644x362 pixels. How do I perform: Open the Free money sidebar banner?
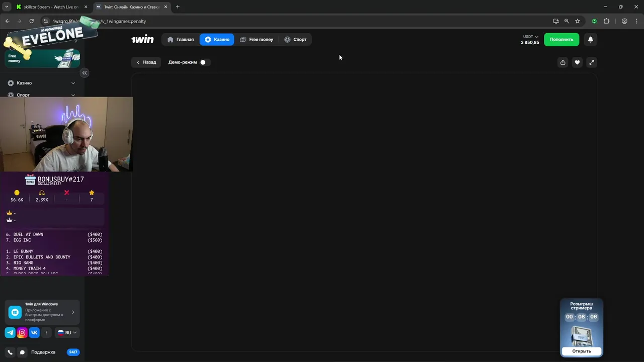click(x=42, y=58)
